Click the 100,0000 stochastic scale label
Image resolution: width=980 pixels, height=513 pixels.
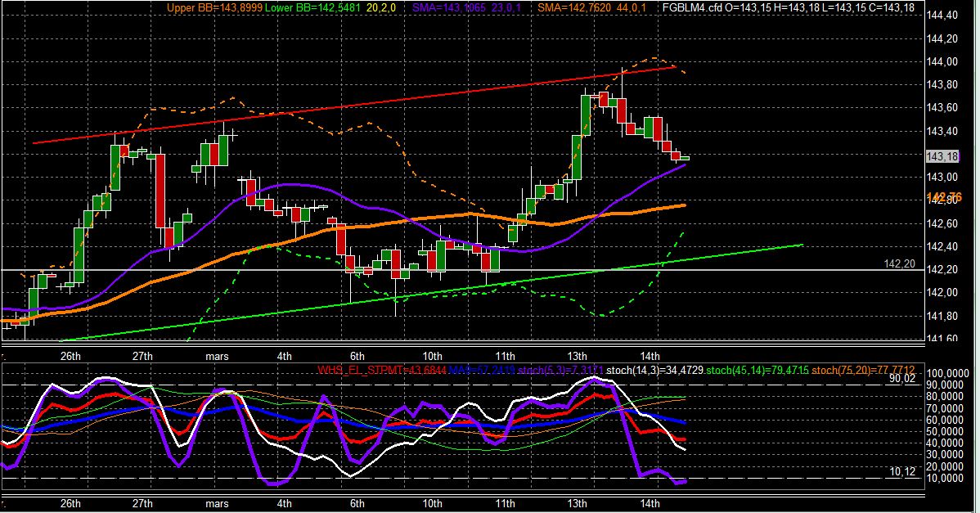[947, 373]
